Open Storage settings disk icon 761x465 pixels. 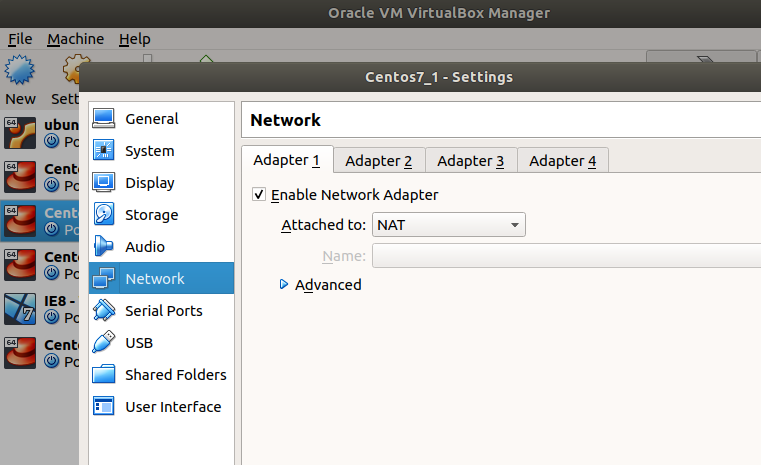[104, 215]
